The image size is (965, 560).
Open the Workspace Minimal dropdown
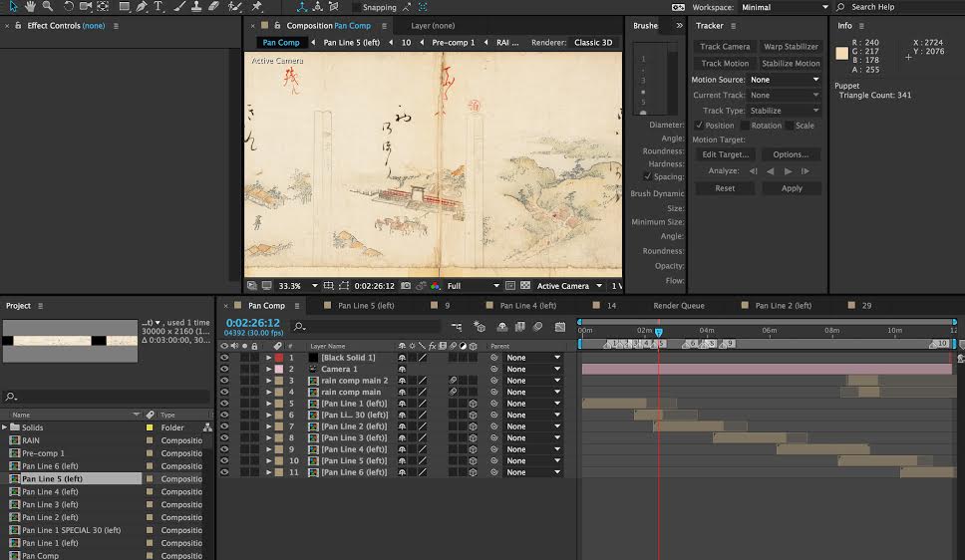[x=783, y=7]
